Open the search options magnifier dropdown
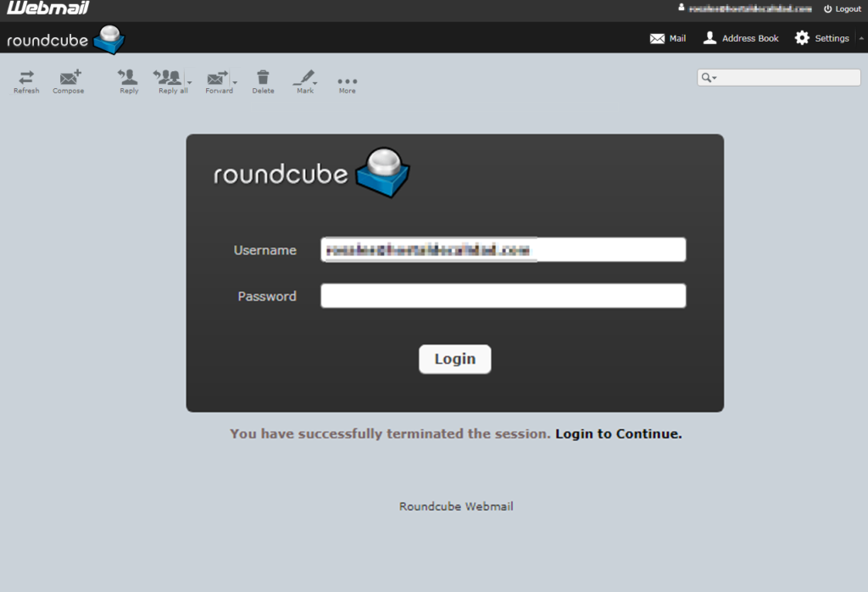The image size is (868, 592). pyautogui.click(x=709, y=77)
